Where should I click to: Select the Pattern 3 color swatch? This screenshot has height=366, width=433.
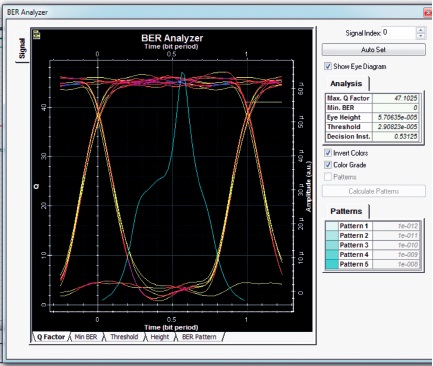click(332, 245)
